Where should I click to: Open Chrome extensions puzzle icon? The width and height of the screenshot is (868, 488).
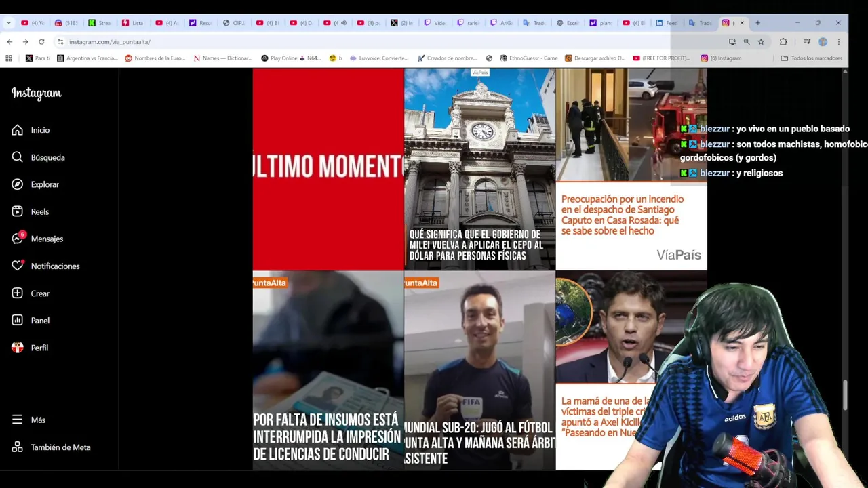tap(783, 41)
